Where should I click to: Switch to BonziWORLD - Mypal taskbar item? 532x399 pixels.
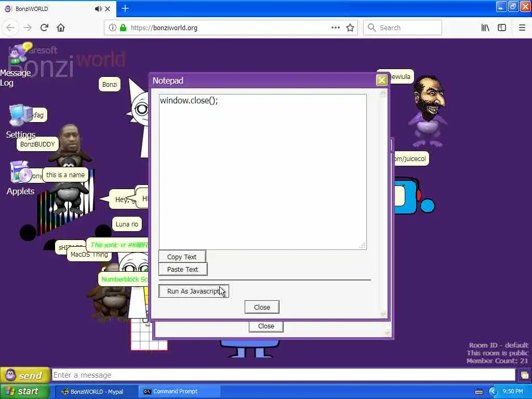(x=96, y=392)
